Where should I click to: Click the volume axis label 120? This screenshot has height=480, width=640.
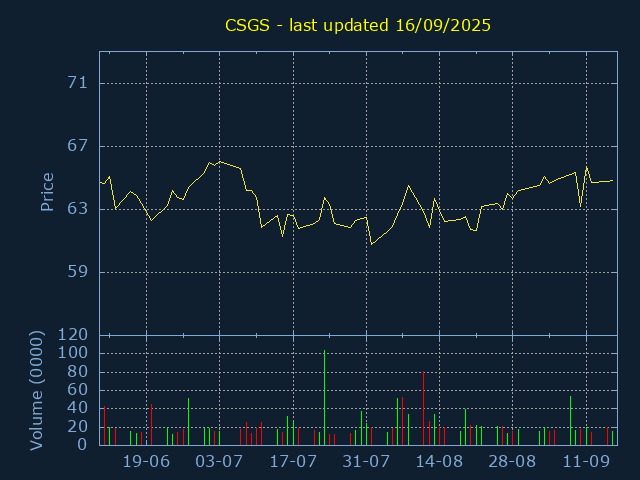73,335
